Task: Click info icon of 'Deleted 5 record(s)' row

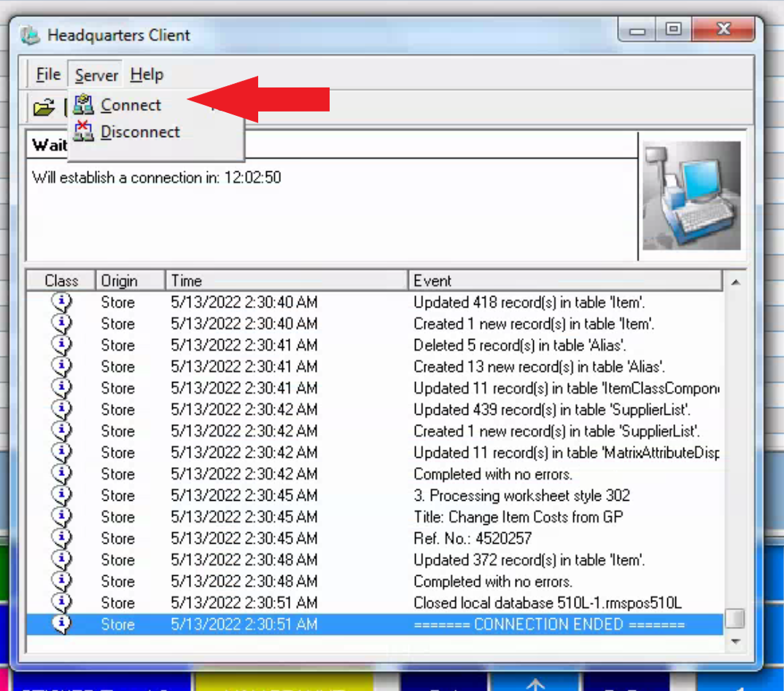Action: pyautogui.click(x=61, y=345)
